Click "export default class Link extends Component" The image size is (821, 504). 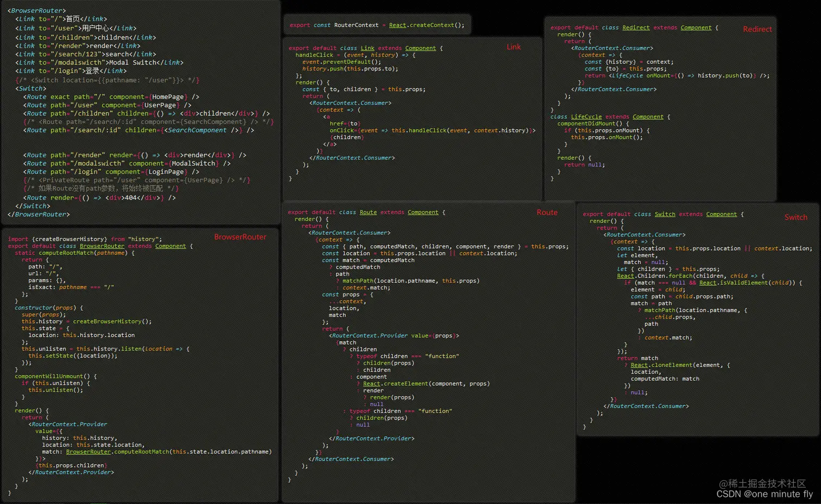[365, 48]
